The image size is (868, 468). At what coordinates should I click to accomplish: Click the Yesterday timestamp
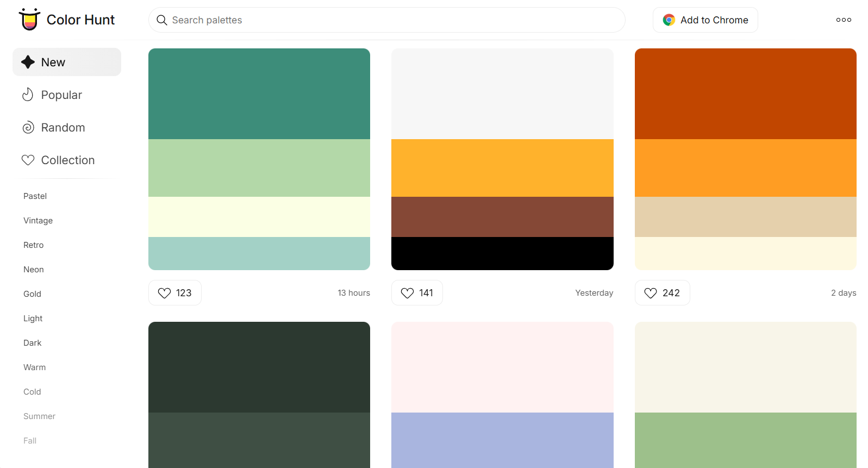(x=594, y=293)
